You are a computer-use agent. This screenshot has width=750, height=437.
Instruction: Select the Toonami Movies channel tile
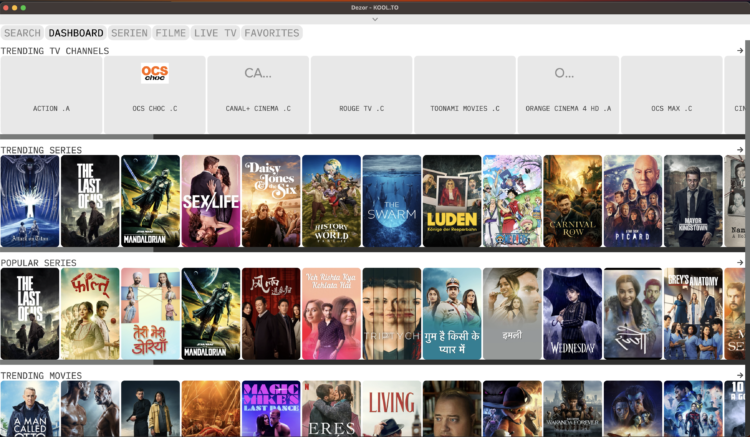click(464, 94)
